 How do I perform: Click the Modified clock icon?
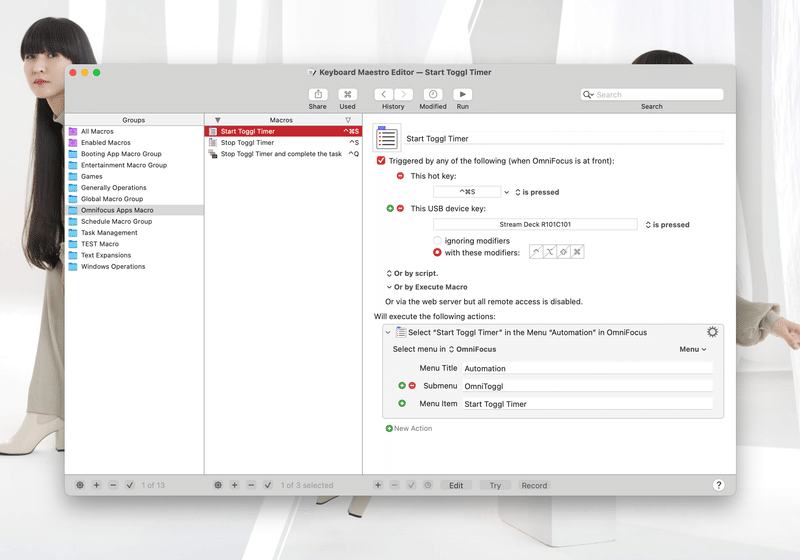433,94
